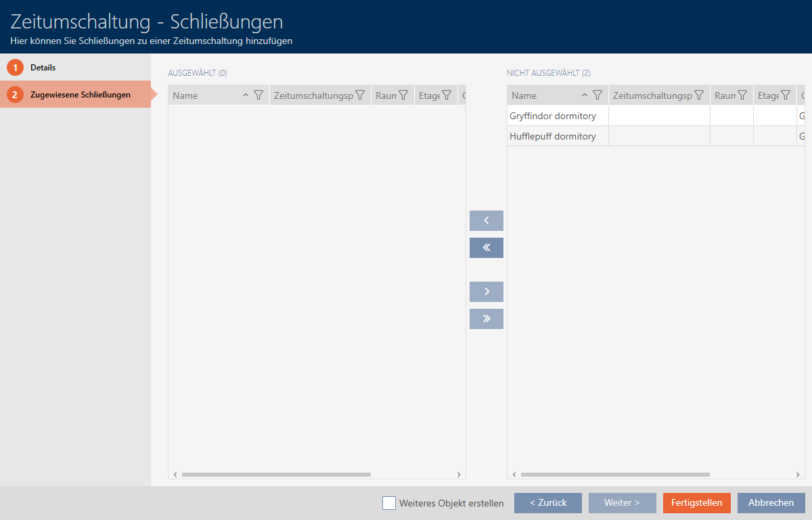Screen dimensions: 812x520
Task: Click the Fertigstellen button
Action: [696, 503]
